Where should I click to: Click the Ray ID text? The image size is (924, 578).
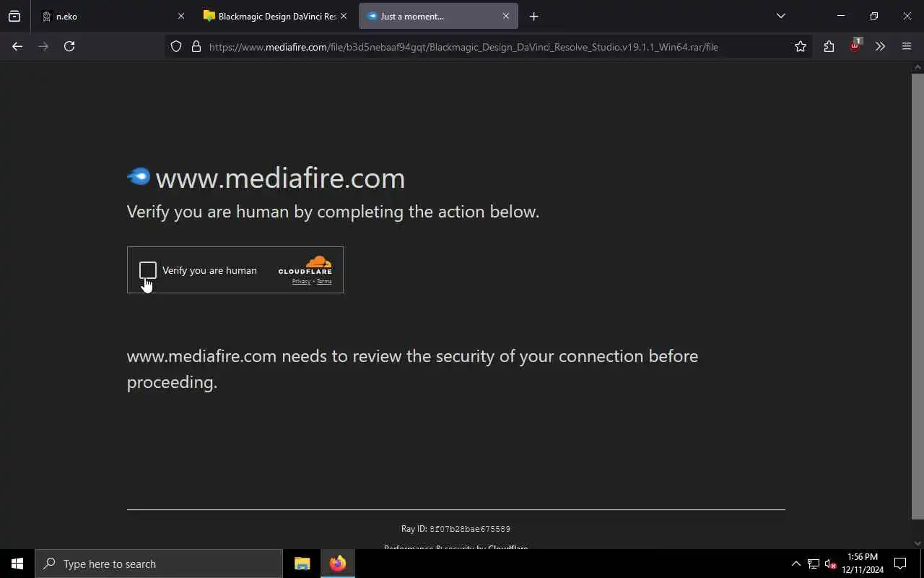(456, 529)
